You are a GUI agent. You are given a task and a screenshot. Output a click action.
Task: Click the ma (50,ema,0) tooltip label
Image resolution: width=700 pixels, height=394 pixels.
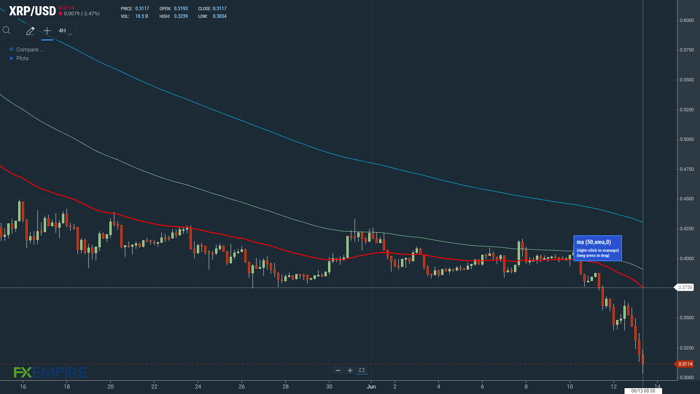pyautogui.click(x=597, y=248)
